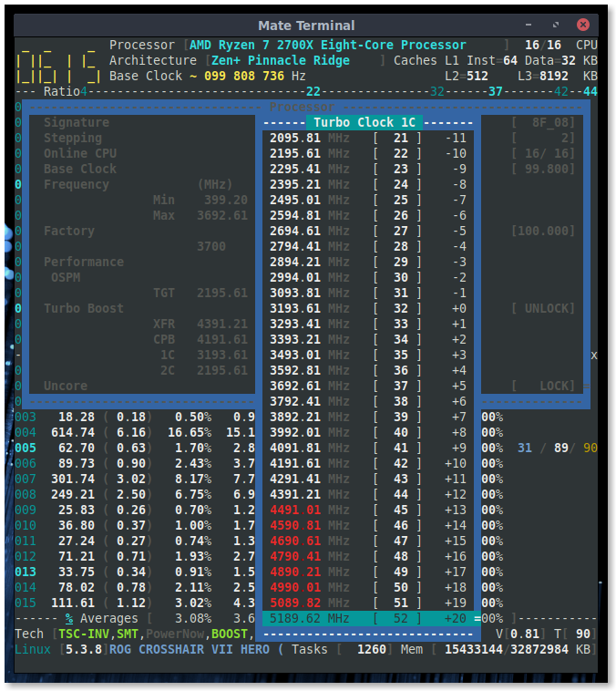Viewport: 616px width, 691px height.
Task: Select the 3892.21 MHz ratio 39 entry
Action: (x=368, y=417)
